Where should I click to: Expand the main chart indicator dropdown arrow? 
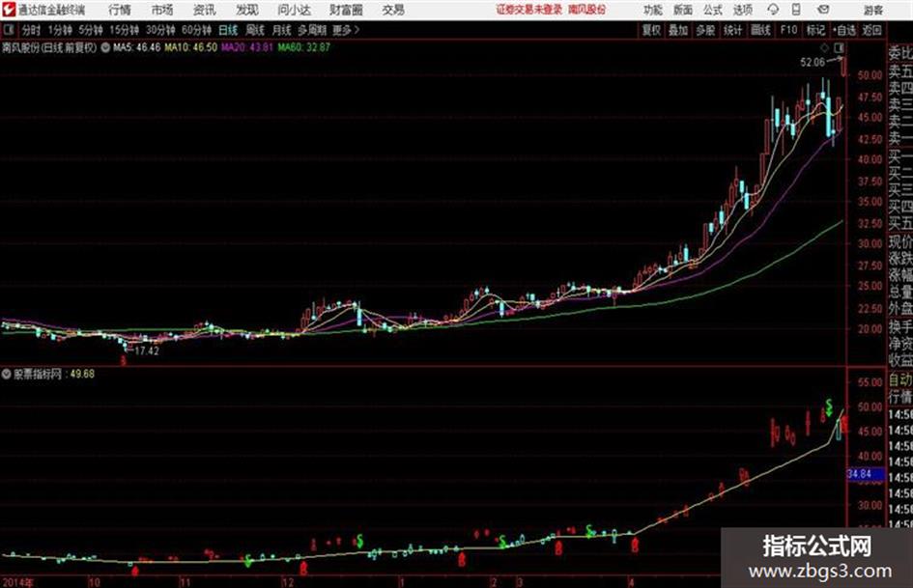point(105,47)
